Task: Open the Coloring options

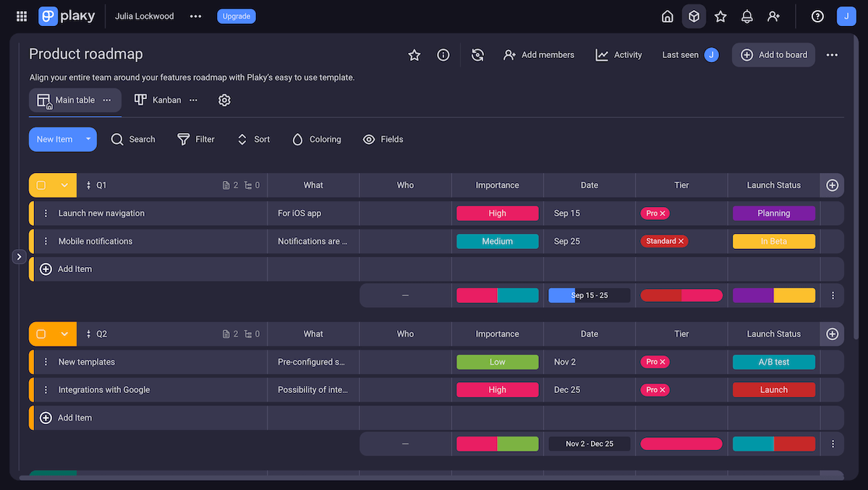Action: coord(316,139)
